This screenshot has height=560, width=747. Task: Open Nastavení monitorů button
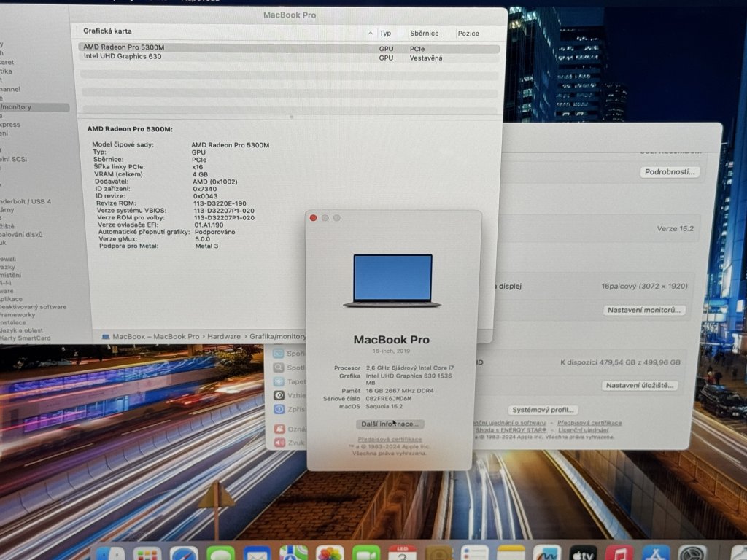644,310
